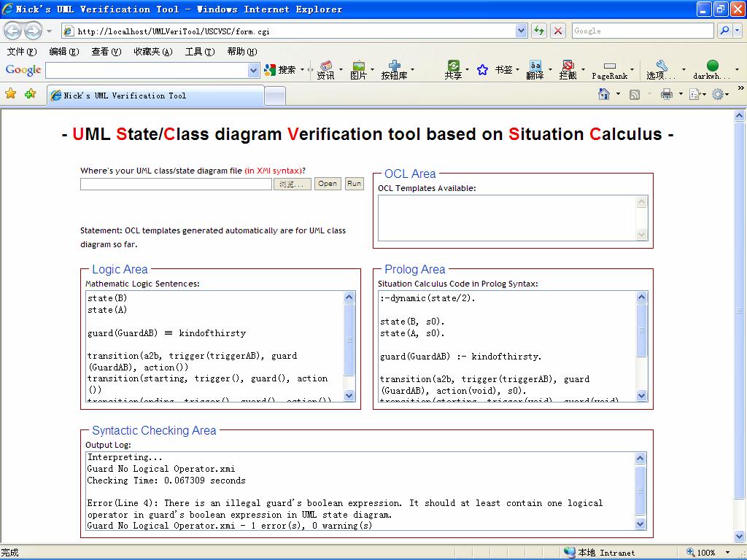Click the browser Forward arrow button
The width and height of the screenshot is (747, 560).
32,31
